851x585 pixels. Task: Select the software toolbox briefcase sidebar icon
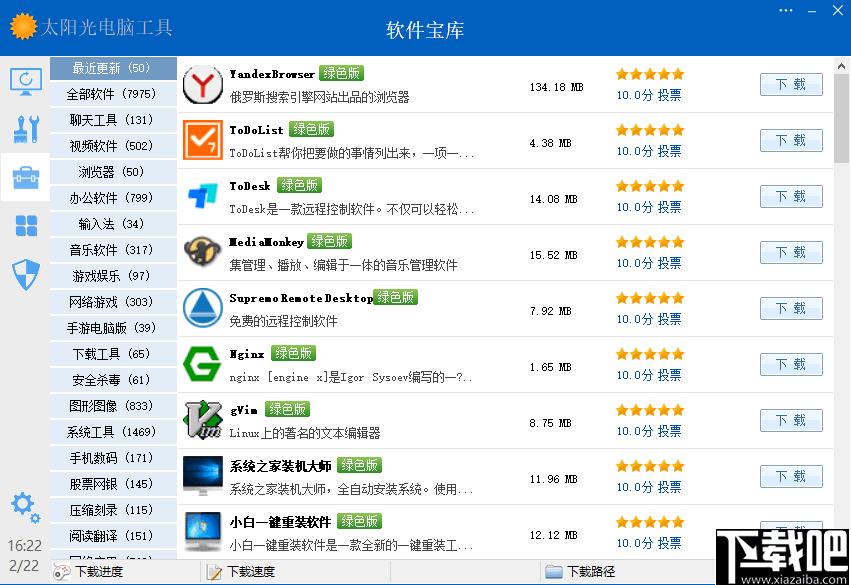click(x=26, y=177)
